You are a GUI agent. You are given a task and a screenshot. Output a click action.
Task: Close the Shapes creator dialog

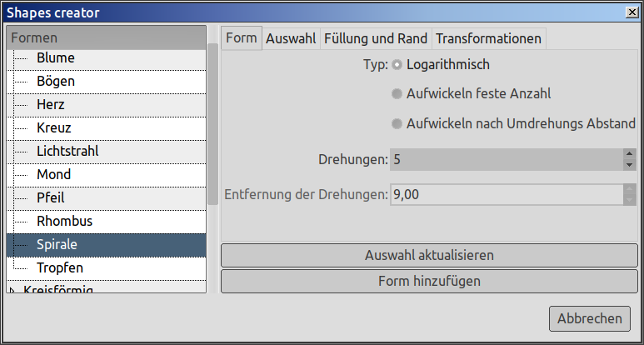[x=632, y=12]
